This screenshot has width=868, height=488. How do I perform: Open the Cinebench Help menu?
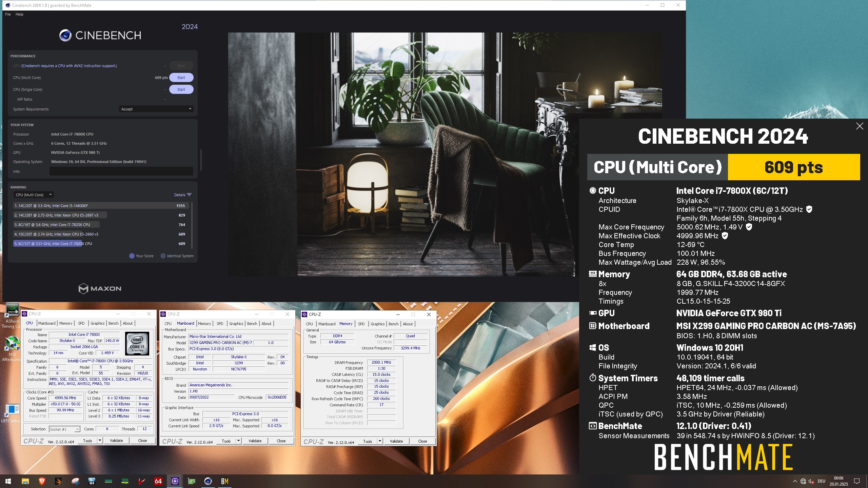(19, 14)
